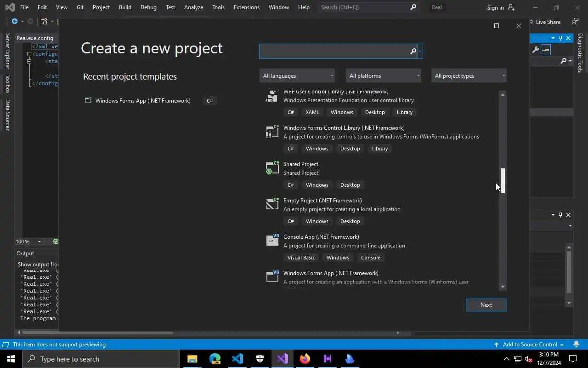Click the Add to Source Control up-arrow icon
This screenshot has width=588, height=368.
pyautogui.click(x=497, y=345)
